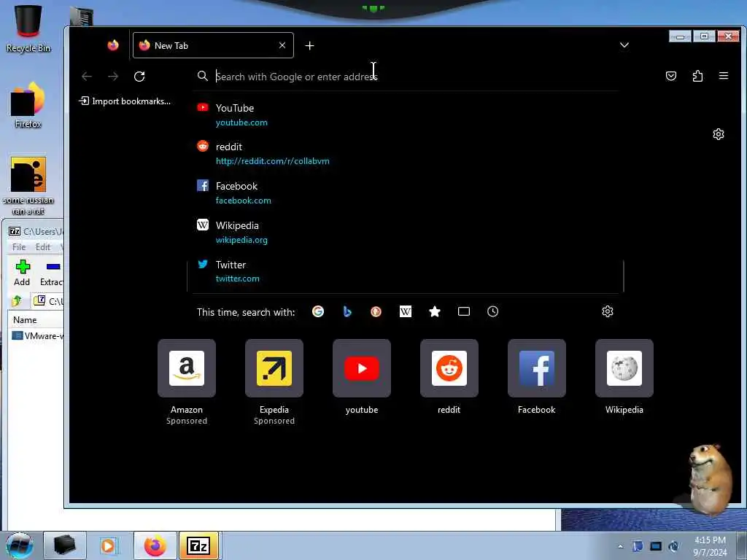Select the VMware file row in 7-Zip
747x560 pixels.
point(37,335)
